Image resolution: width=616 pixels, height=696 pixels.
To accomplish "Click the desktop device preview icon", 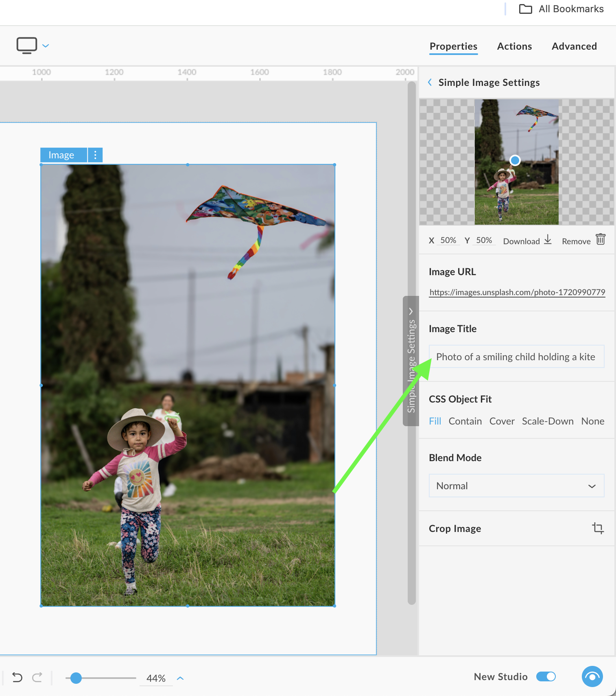I will tap(27, 46).
